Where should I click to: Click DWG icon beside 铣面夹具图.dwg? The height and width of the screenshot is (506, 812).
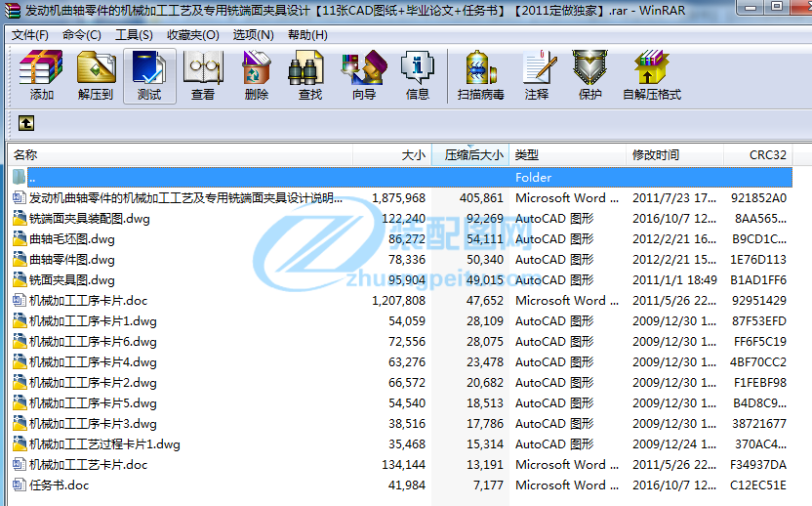(x=20, y=279)
